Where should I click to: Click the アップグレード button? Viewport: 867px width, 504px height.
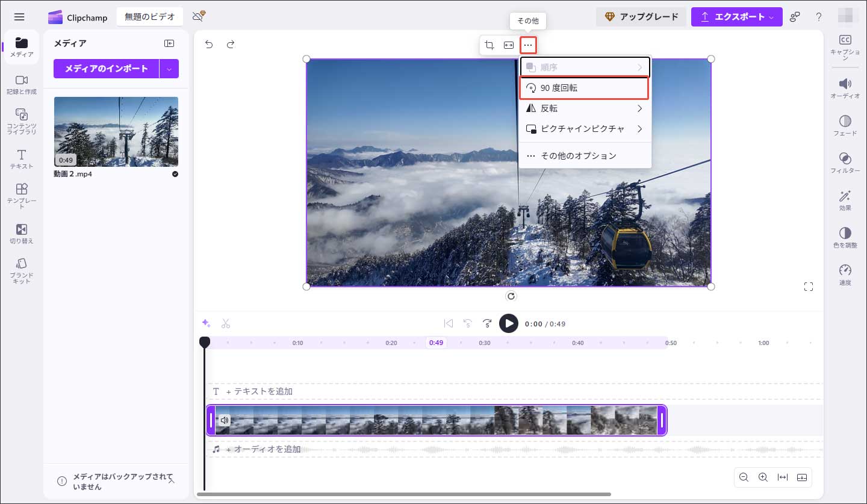pos(641,17)
